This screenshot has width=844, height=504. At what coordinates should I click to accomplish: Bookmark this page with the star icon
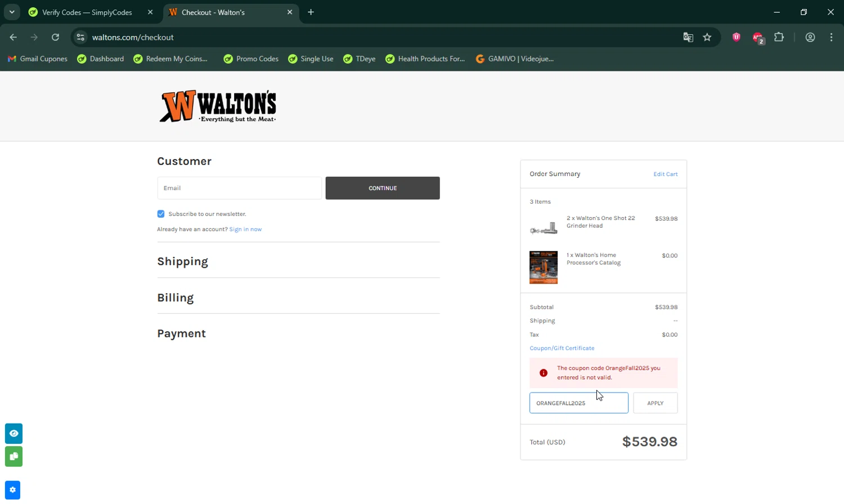(707, 37)
